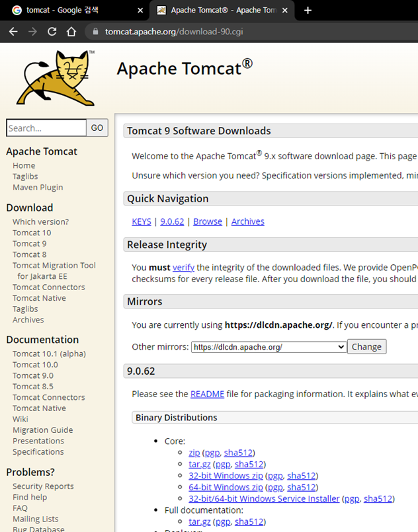Jump to 9.0.62 quick navigation link

coord(172,221)
